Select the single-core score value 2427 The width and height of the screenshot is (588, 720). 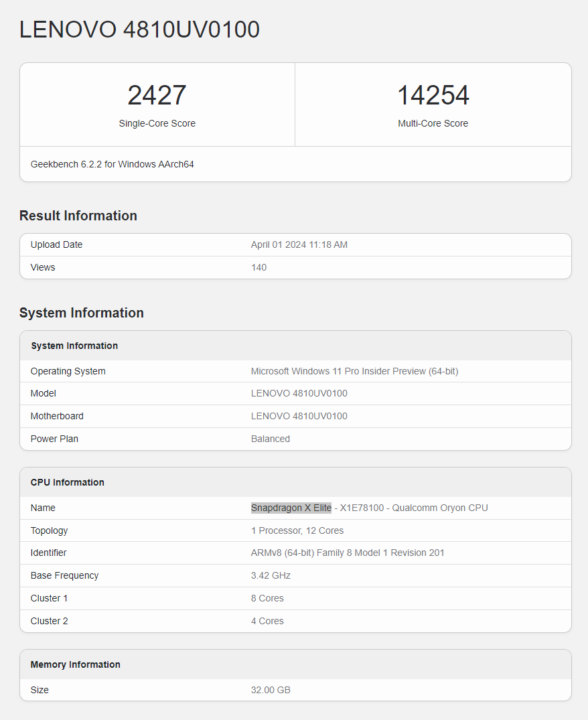click(157, 95)
